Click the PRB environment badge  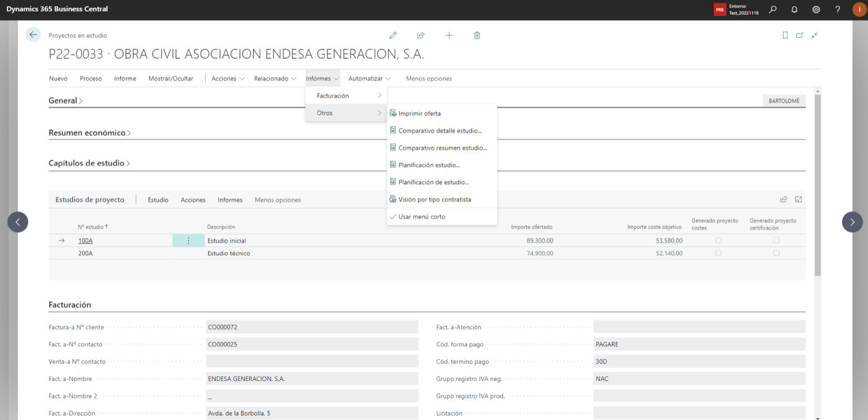point(720,9)
